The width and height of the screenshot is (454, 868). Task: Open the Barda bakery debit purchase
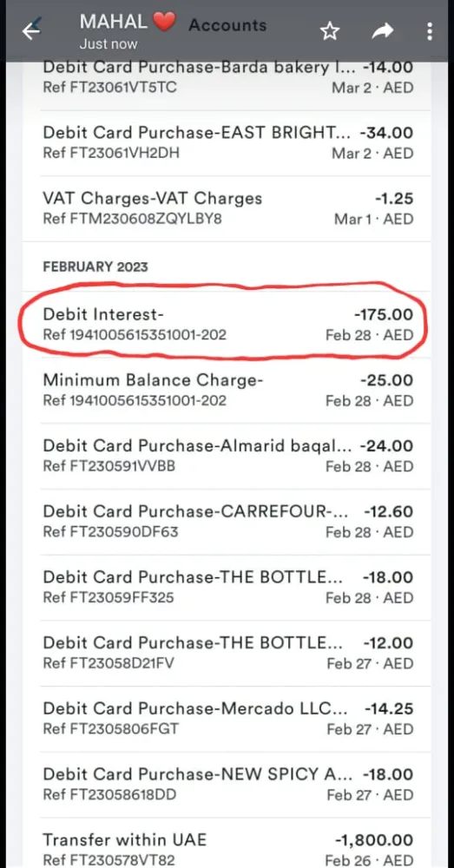(x=227, y=77)
